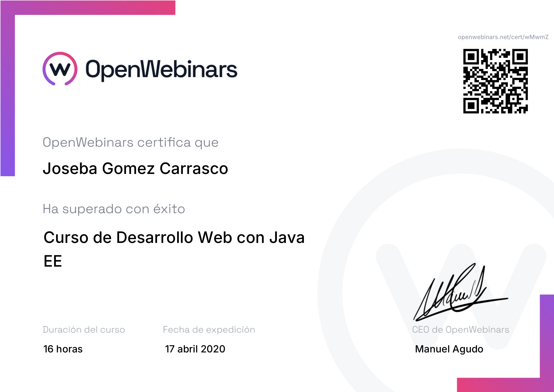Click the name Joseba Gomez Carrasco
The image size is (554, 392).
pyautogui.click(x=135, y=169)
